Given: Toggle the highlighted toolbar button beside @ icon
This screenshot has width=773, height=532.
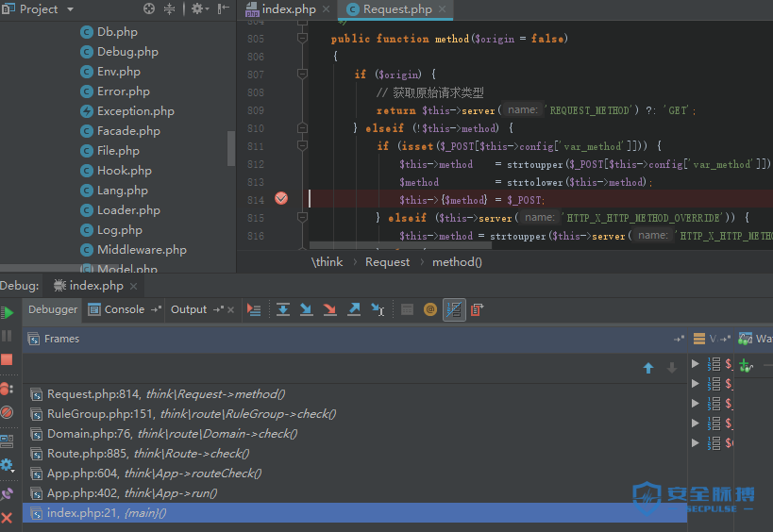Looking at the screenshot, I should 454,309.
